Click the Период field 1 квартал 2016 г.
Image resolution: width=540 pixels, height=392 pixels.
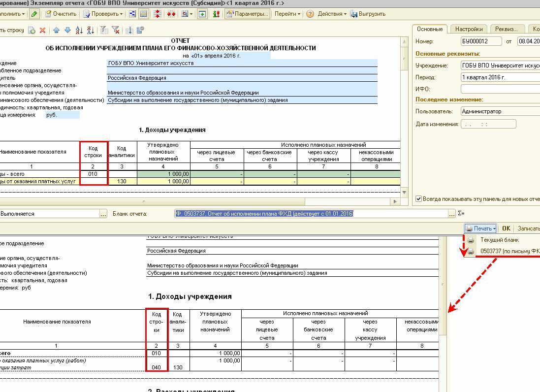tap(501, 77)
